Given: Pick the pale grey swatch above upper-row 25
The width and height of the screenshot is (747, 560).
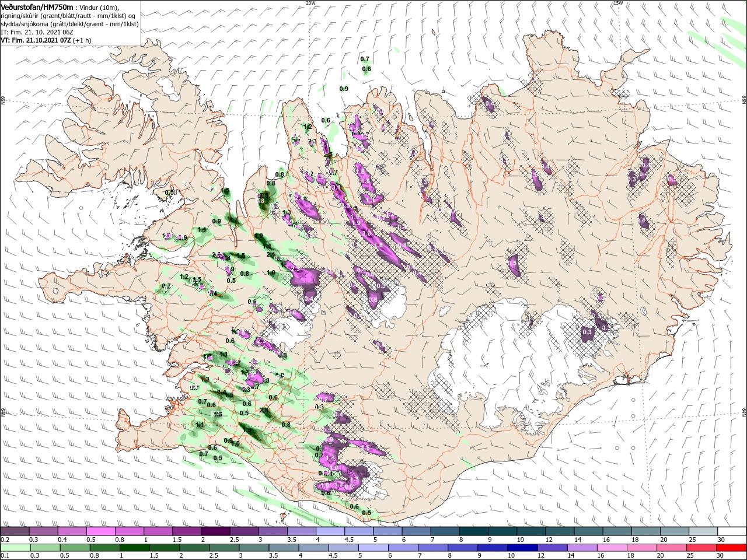Looking at the screenshot, I should [x=704, y=531].
